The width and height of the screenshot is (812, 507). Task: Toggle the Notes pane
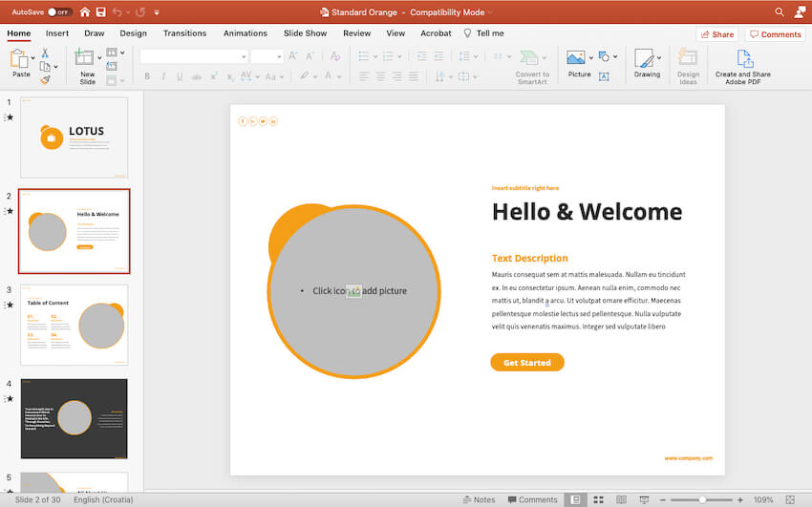[x=479, y=499]
